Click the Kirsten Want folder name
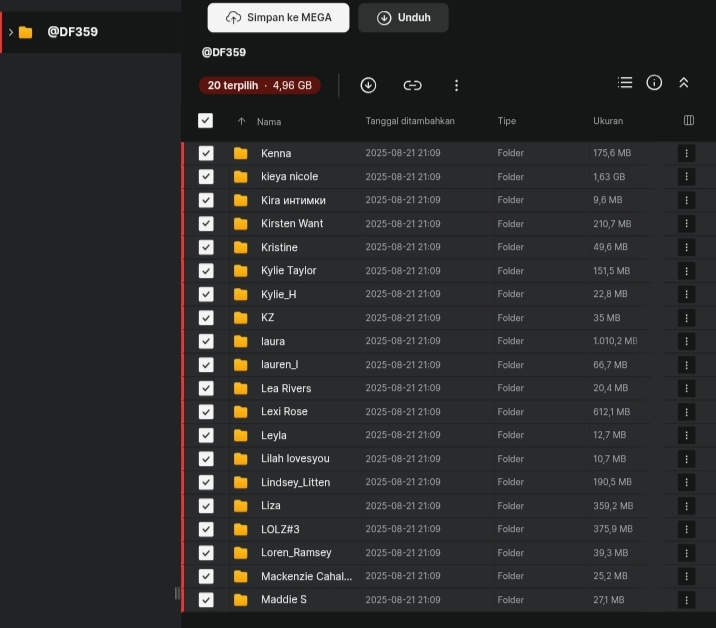716x628 pixels. [x=292, y=224]
